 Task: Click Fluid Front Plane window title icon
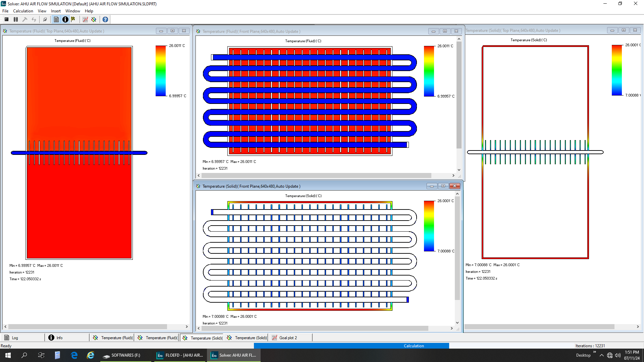coord(198,32)
